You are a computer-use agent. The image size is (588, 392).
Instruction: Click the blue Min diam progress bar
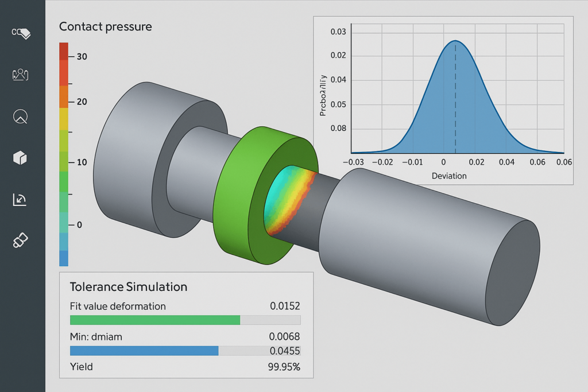click(x=144, y=351)
